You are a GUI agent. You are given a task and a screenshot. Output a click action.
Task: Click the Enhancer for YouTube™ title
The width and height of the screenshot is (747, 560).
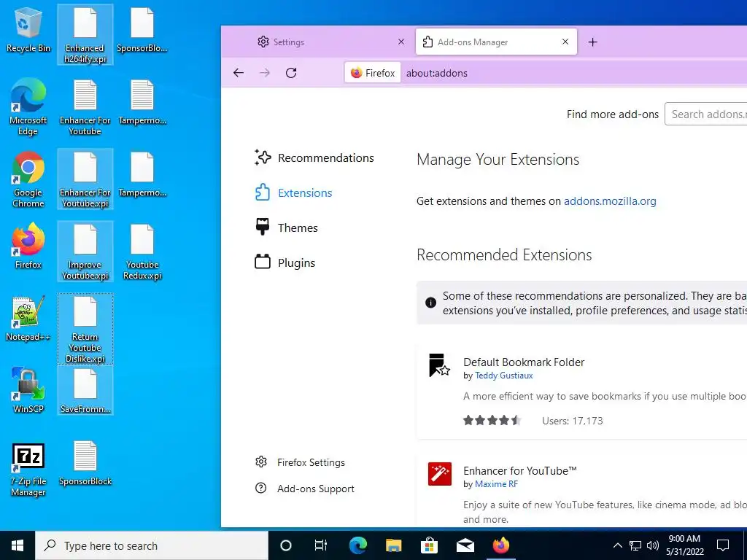pyautogui.click(x=519, y=470)
